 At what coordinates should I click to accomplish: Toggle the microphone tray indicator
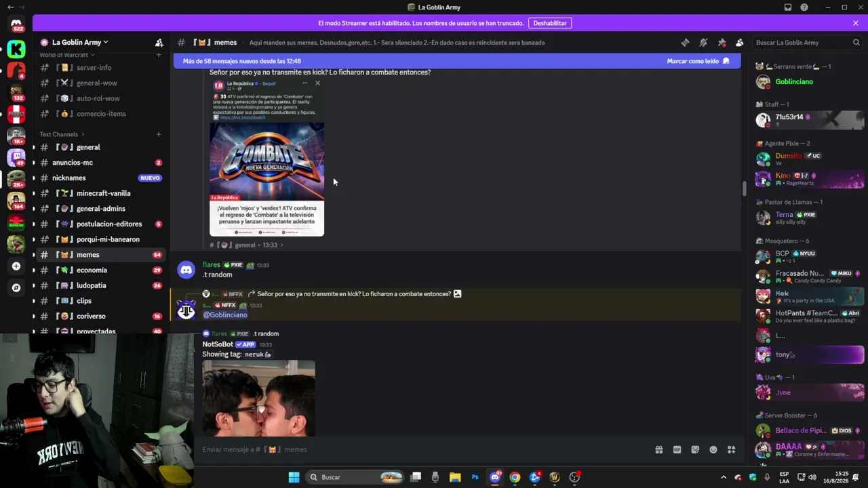[x=767, y=477]
